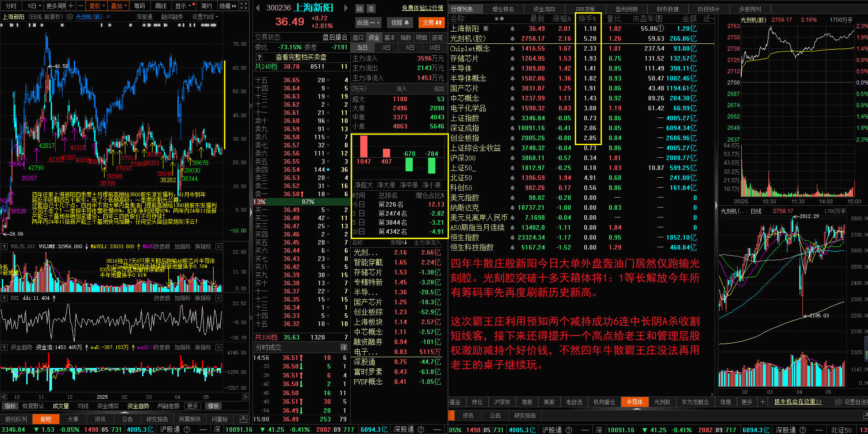Viewport: 868px width, 434px height.
Task: Close the DDZ indicator panel
Action: 219,298
